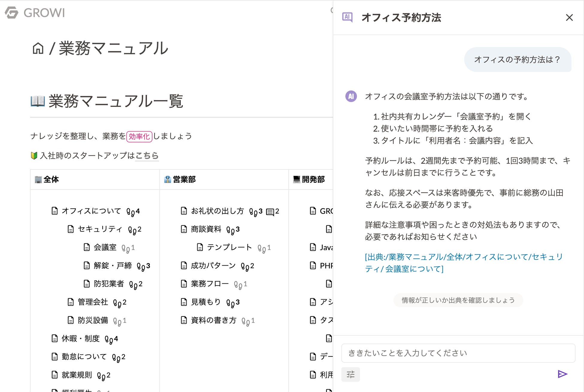Open the 休暇・制度 page
Image resolution: width=584 pixels, height=392 pixels.
pyautogui.click(x=80, y=339)
